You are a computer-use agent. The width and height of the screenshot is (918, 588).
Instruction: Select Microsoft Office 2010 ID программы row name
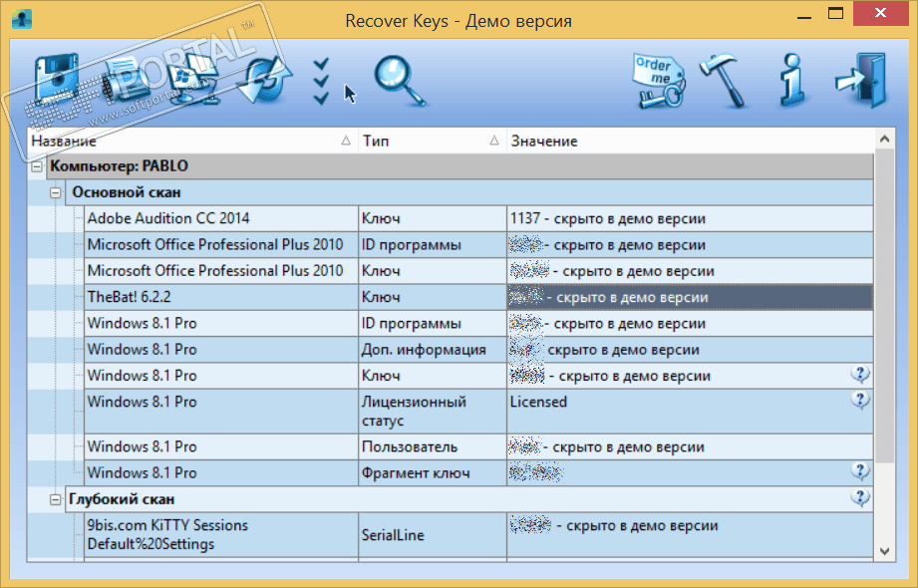point(221,245)
